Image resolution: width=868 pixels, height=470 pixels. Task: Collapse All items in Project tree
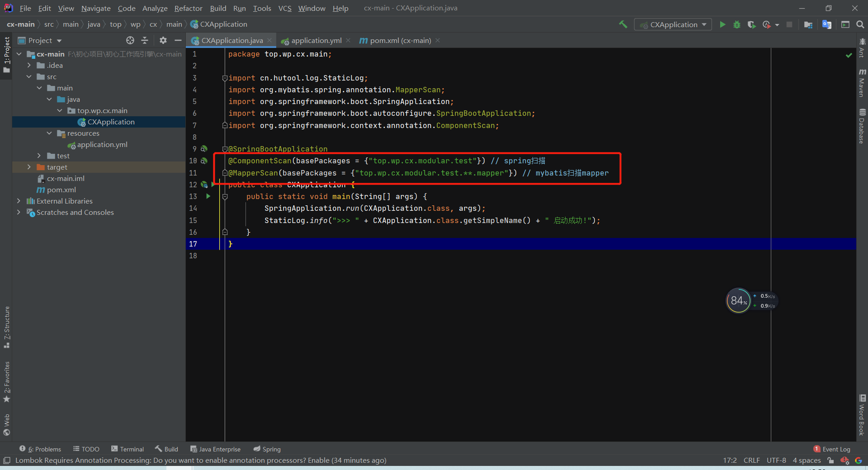(x=145, y=40)
